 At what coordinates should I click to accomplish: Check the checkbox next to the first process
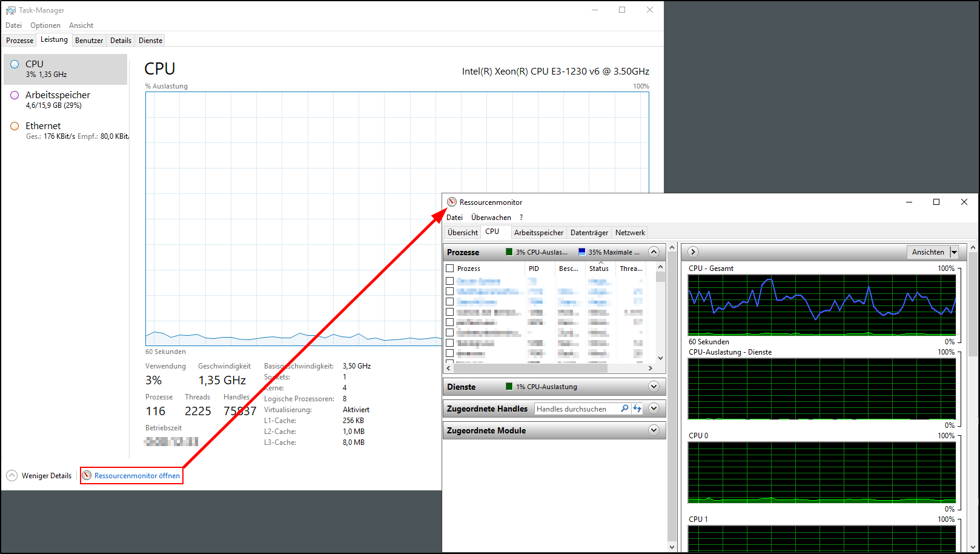click(449, 281)
